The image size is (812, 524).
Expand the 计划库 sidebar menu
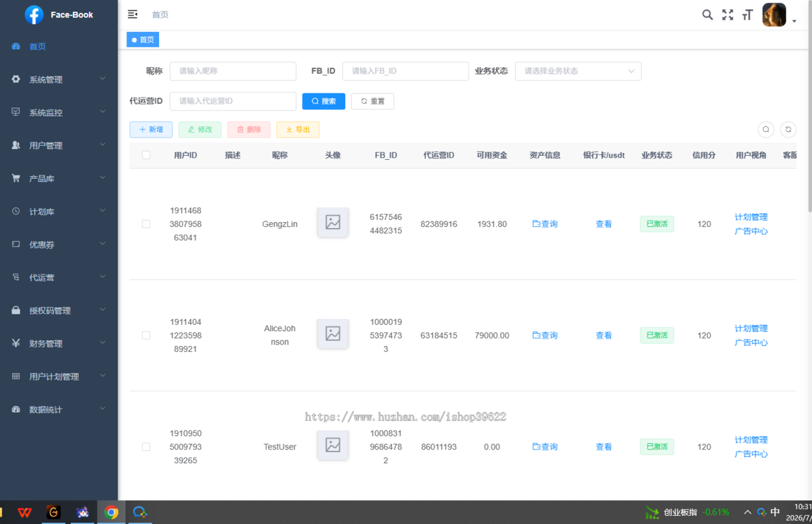(59, 211)
